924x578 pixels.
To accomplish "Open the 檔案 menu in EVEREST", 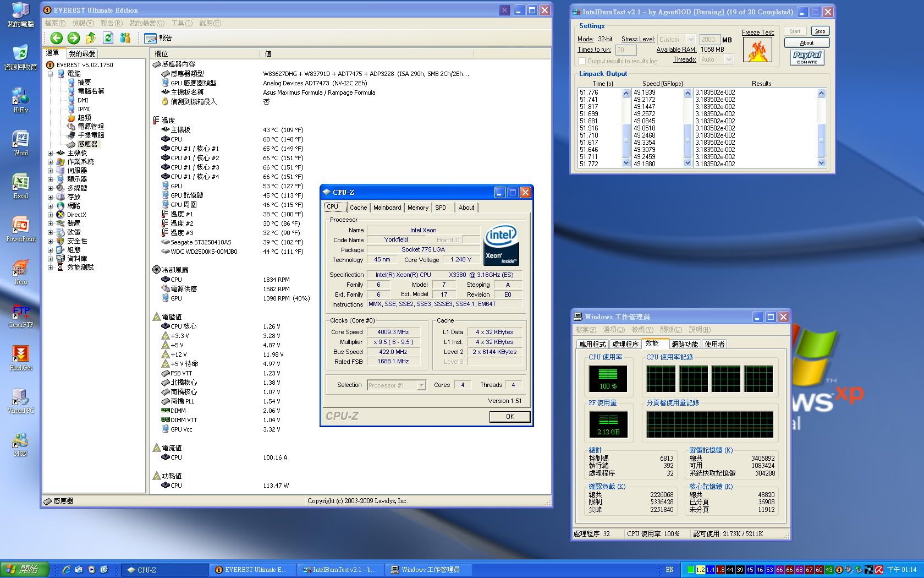I will pos(55,23).
